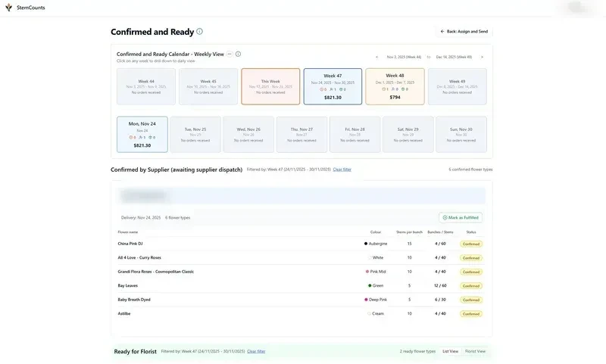The height and width of the screenshot is (364, 606).
Task: Select the Sun, Nov 30 day card
Action: (461, 135)
